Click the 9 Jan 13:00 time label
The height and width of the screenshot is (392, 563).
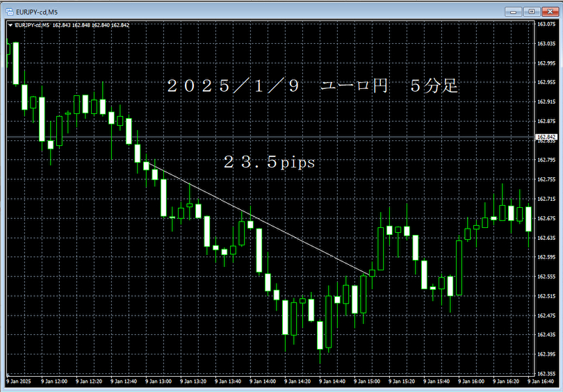[x=158, y=382]
